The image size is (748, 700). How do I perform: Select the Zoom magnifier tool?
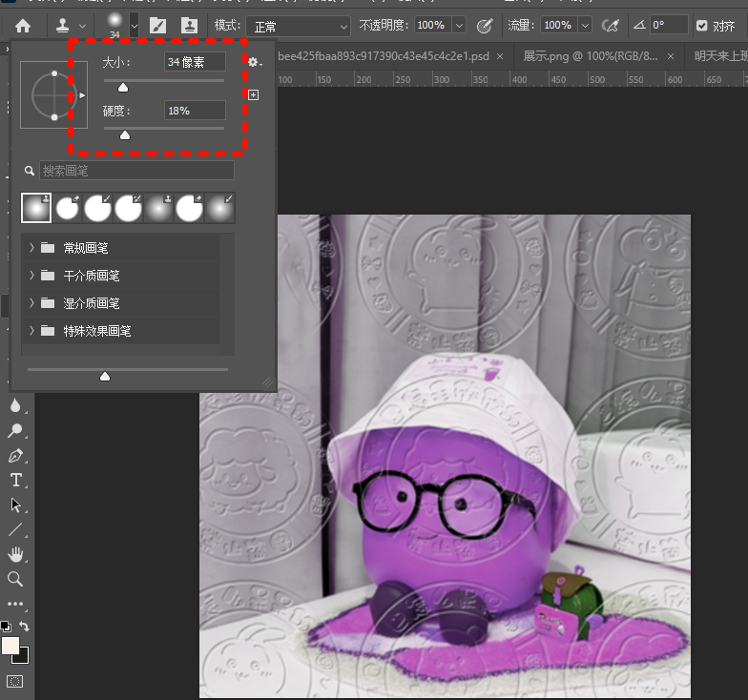click(15, 579)
